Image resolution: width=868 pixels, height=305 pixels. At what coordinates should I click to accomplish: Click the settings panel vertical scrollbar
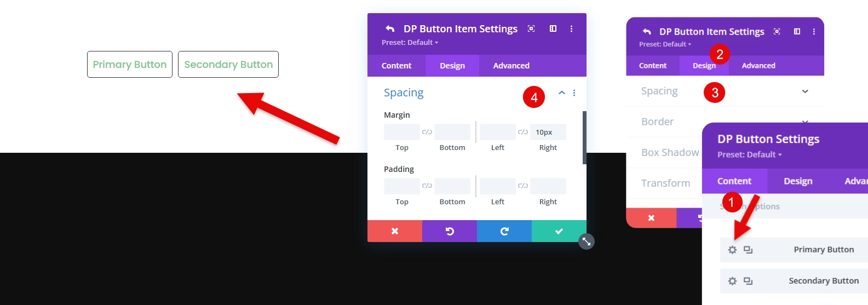pos(584,137)
